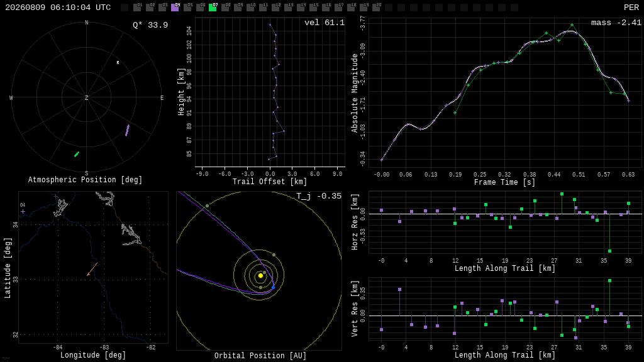Click the green meteor trail on sky plot
Screen dimensions: 644x362
pos(76,155)
